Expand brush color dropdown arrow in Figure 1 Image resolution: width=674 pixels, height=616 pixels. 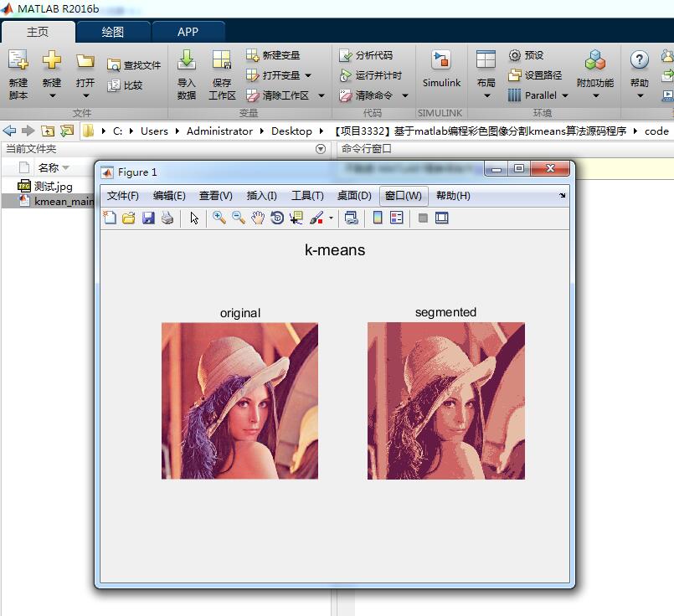(x=331, y=218)
